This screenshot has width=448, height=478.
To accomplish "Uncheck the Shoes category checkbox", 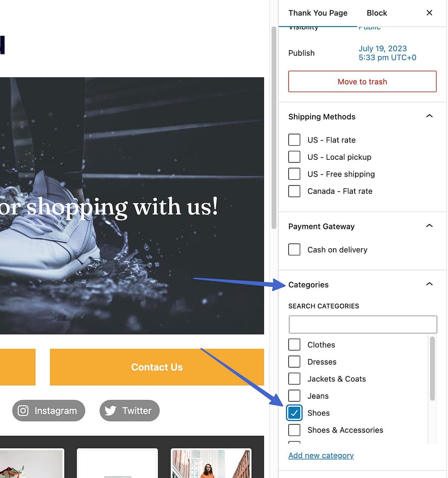I will click(294, 413).
